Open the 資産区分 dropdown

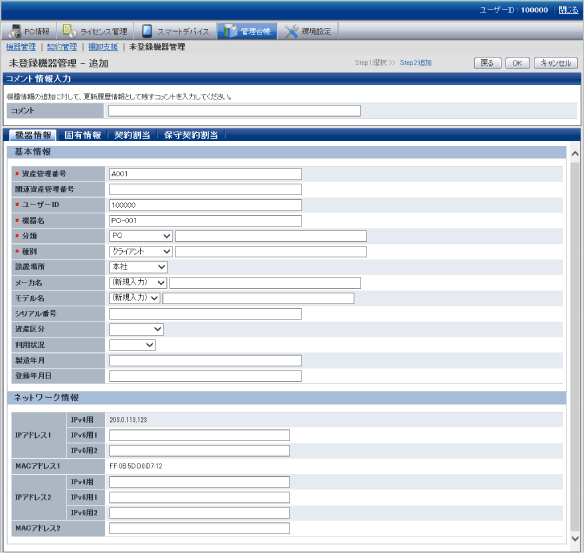(x=136, y=329)
